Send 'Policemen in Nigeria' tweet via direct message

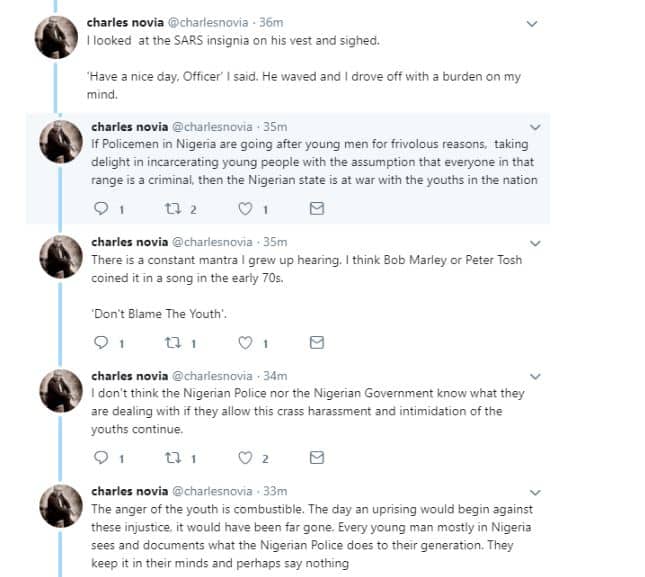(317, 209)
